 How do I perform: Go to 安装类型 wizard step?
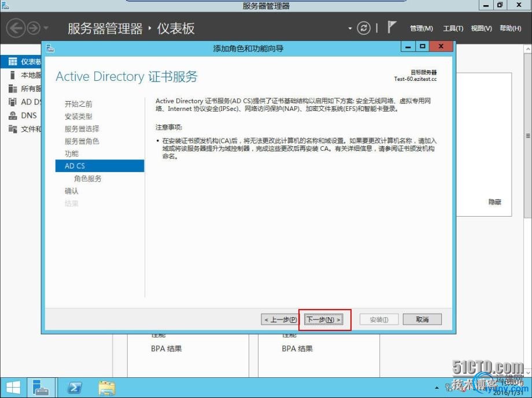[x=79, y=116]
